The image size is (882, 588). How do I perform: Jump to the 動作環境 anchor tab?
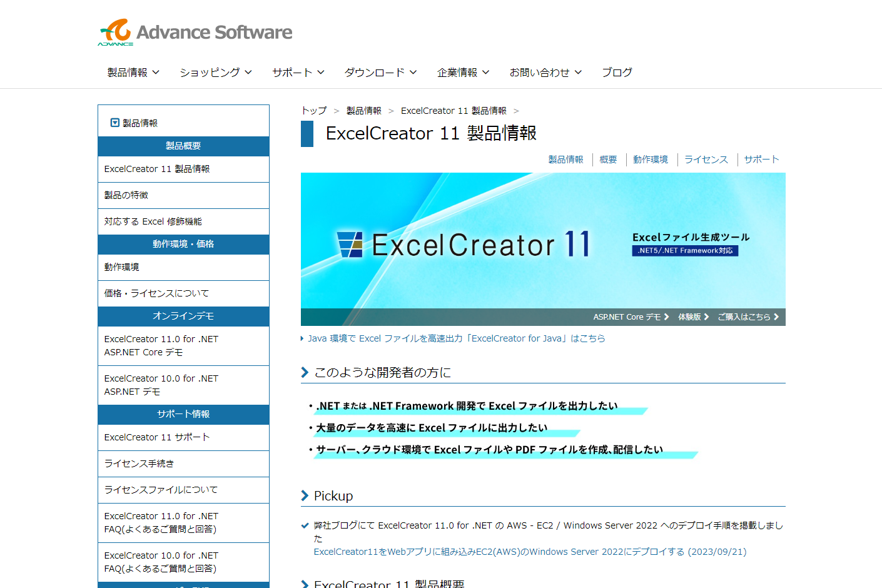click(x=651, y=160)
